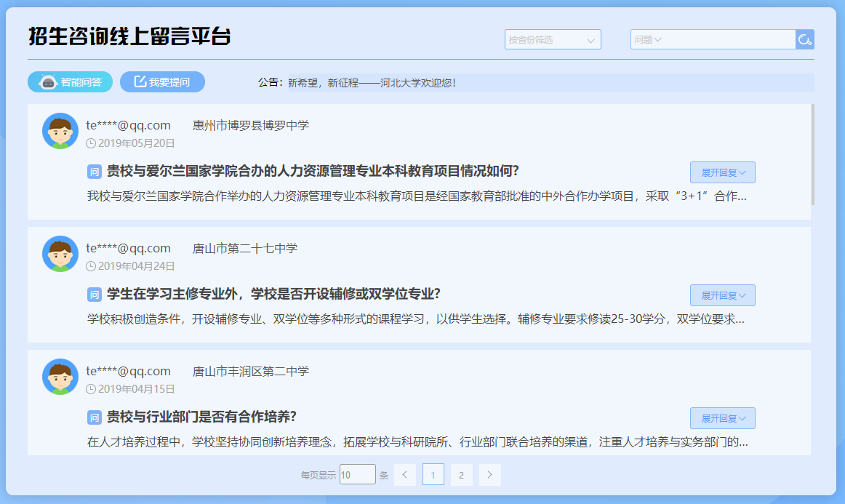
Task: Open the 智能问答 robot assistant
Action: pyautogui.click(x=71, y=82)
